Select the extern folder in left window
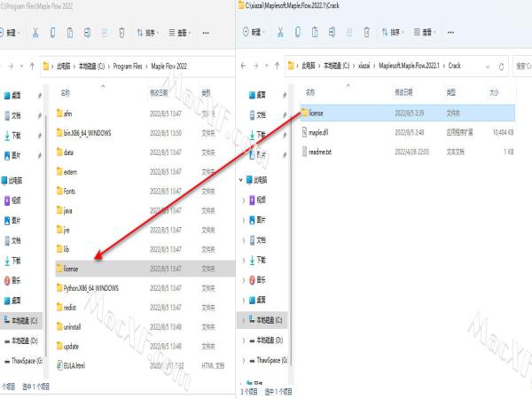Screen dimensions: 532x399 pos(145,172)
